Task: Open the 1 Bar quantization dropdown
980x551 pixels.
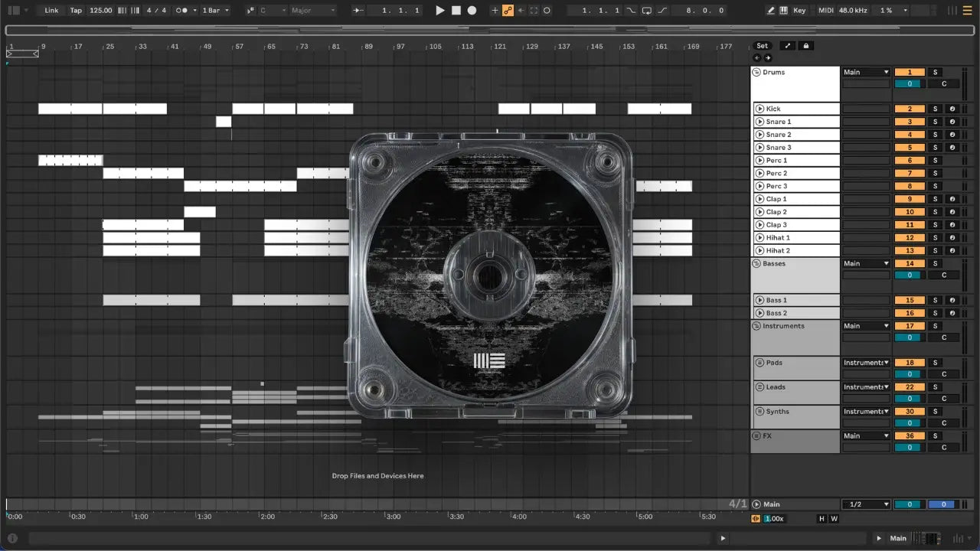Action: [214, 11]
